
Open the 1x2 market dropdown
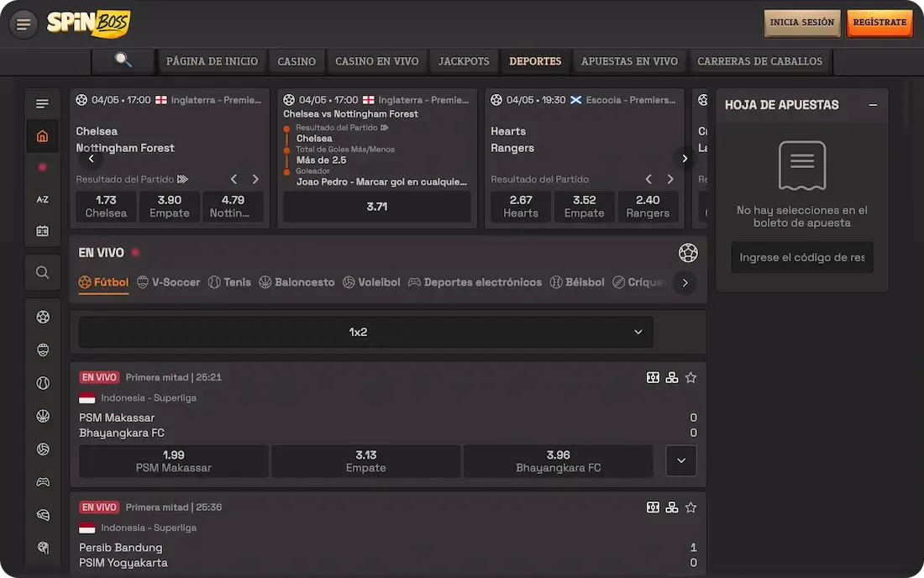click(x=366, y=332)
